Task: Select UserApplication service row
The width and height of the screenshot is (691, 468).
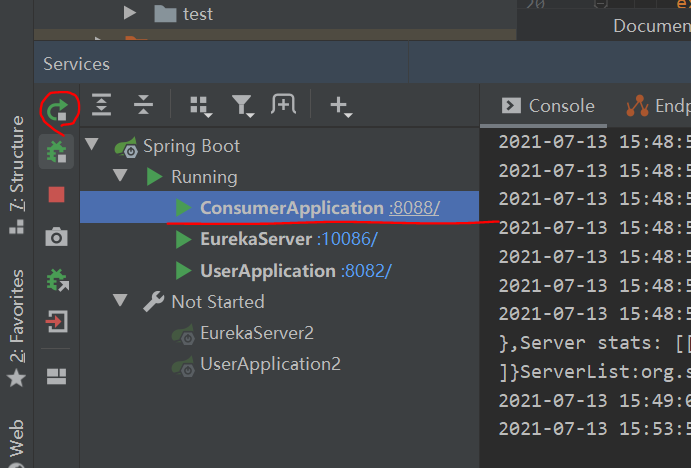Action: pyautogui.click(x=279, y=271)
